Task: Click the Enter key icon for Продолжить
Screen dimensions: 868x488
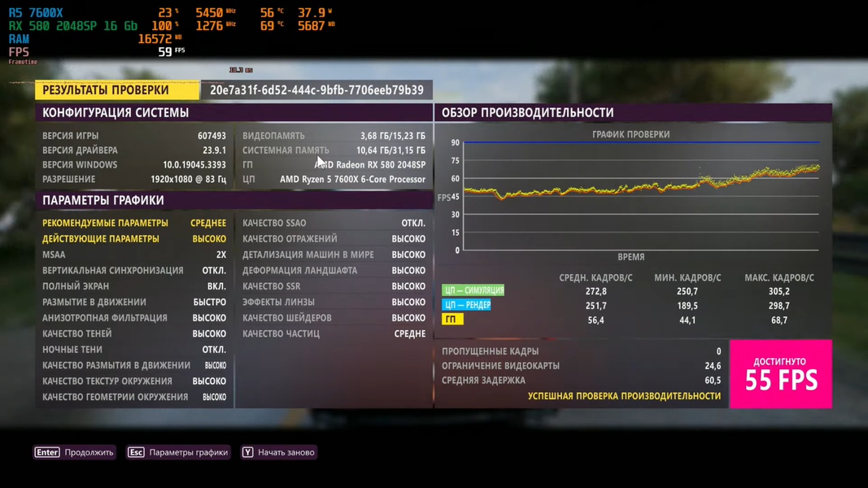Action: coord(47,452)
